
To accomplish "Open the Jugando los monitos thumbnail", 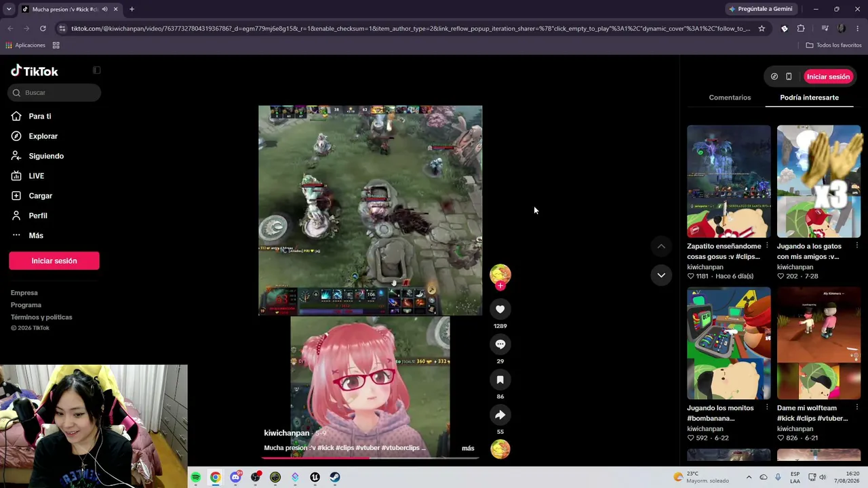I will pos(728,344).
